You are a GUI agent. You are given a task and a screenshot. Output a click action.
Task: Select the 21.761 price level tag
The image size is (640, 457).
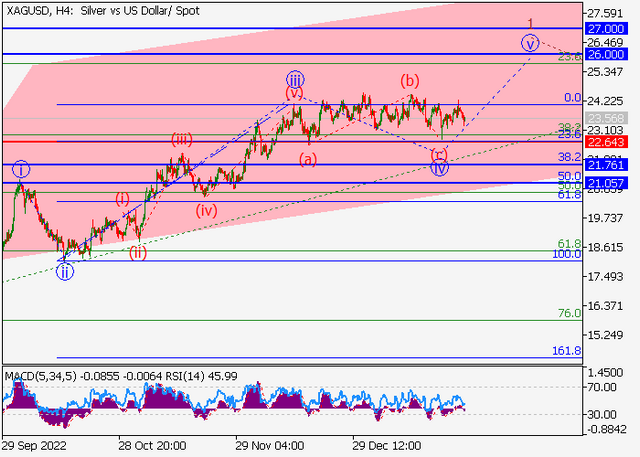[x=606, y=165]
